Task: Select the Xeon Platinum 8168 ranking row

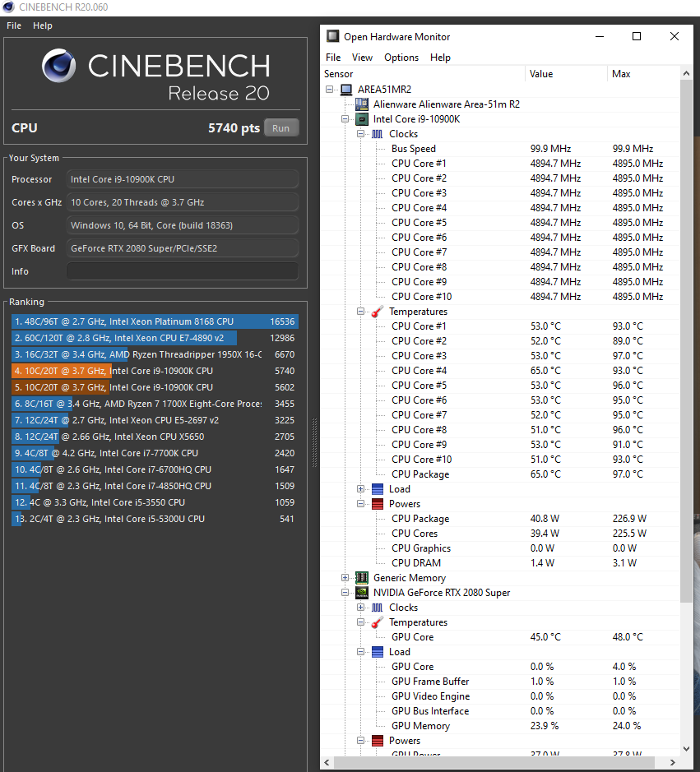Action: coord(155,321)
